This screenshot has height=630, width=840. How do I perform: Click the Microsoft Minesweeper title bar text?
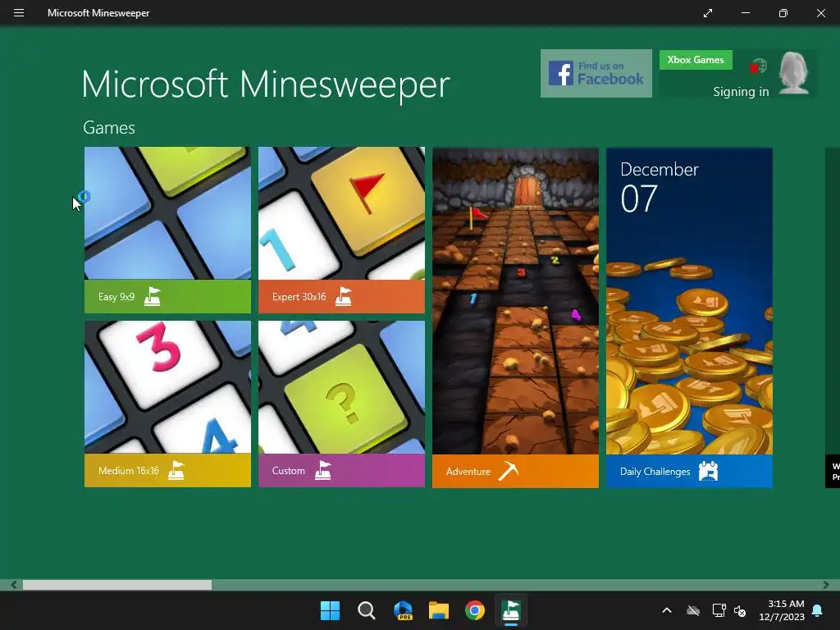click(98, 13)
